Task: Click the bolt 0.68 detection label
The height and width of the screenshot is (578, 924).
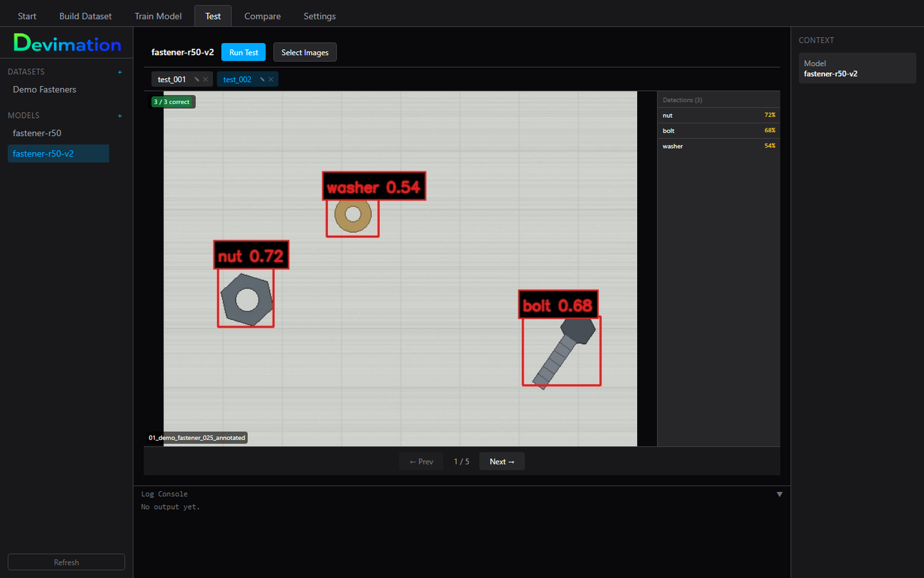Action: point(558,305)
